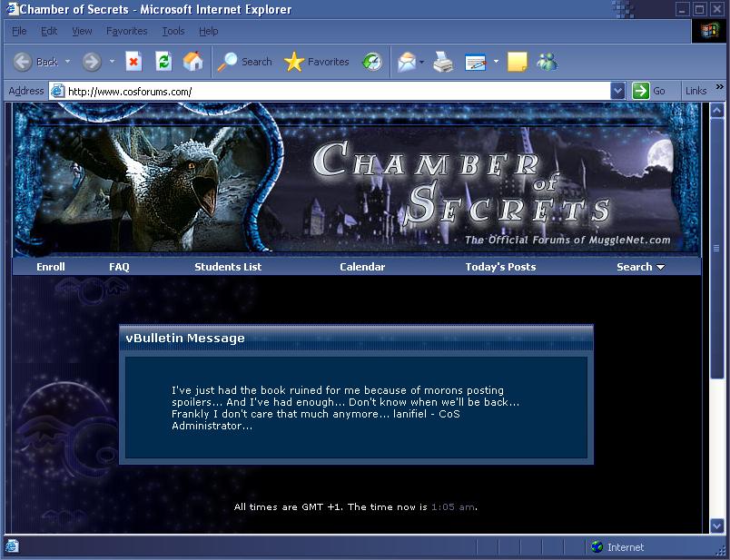Click the vertical scrollbar thumb

pos(717,248)
